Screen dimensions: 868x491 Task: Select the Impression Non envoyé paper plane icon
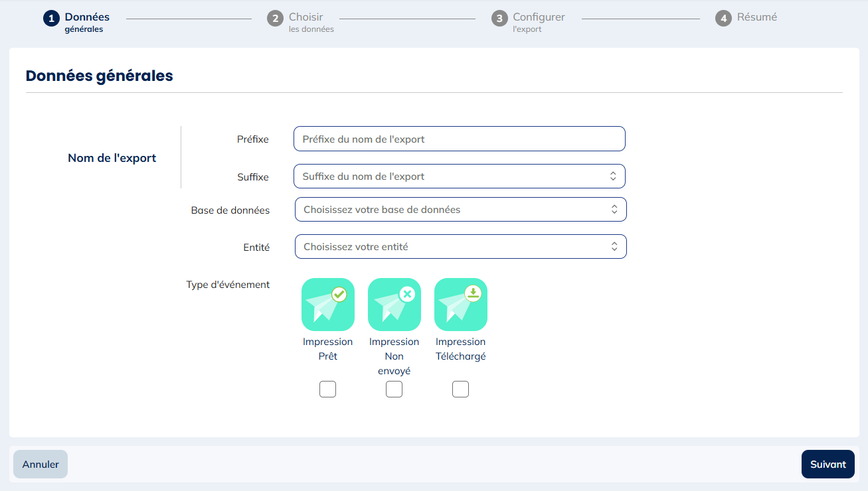[394, 305]
